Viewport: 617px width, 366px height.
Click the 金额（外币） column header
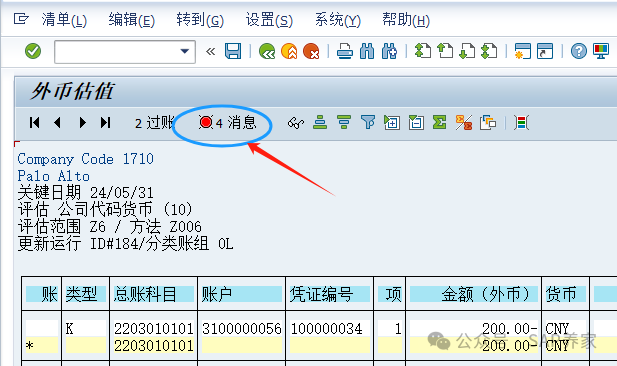pyautogui.click(x=474, y=294)
